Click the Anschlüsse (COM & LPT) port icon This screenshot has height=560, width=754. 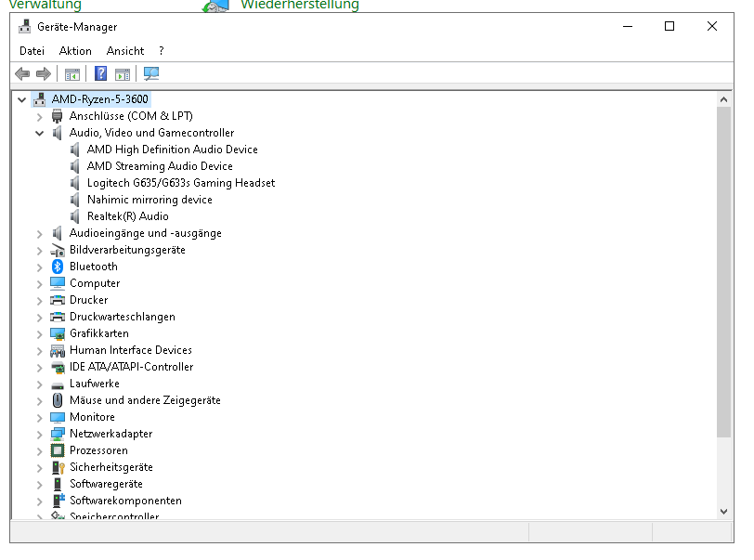[x=58, y=116]
